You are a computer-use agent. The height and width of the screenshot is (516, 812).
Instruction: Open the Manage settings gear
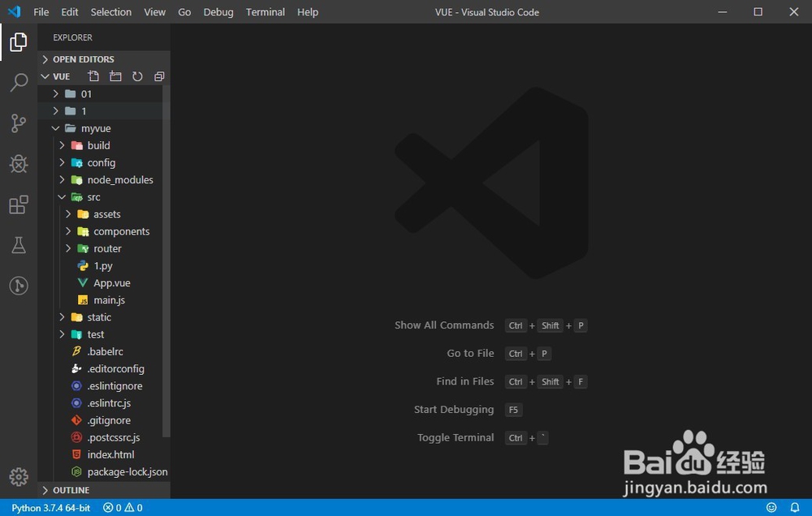tap(19, 477)
